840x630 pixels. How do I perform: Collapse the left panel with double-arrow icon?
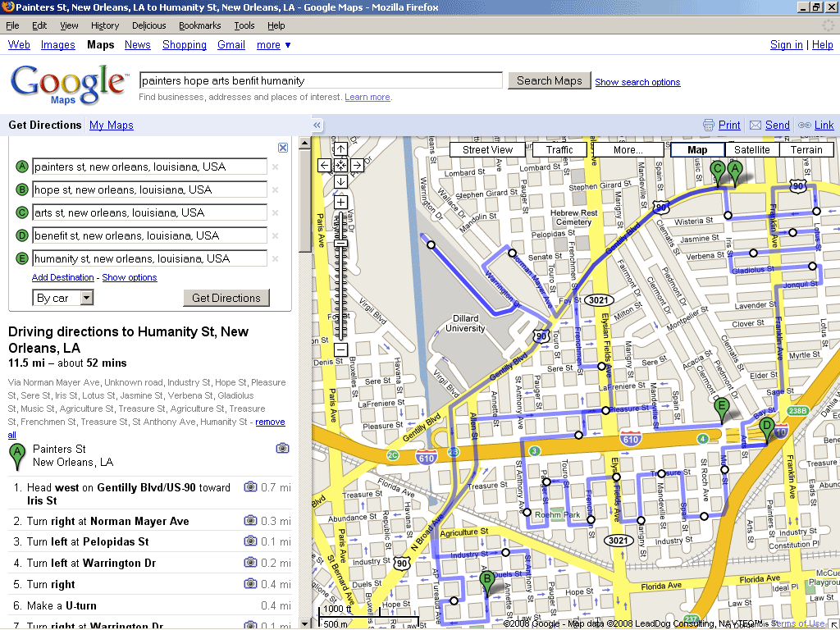tap(317, 125)
